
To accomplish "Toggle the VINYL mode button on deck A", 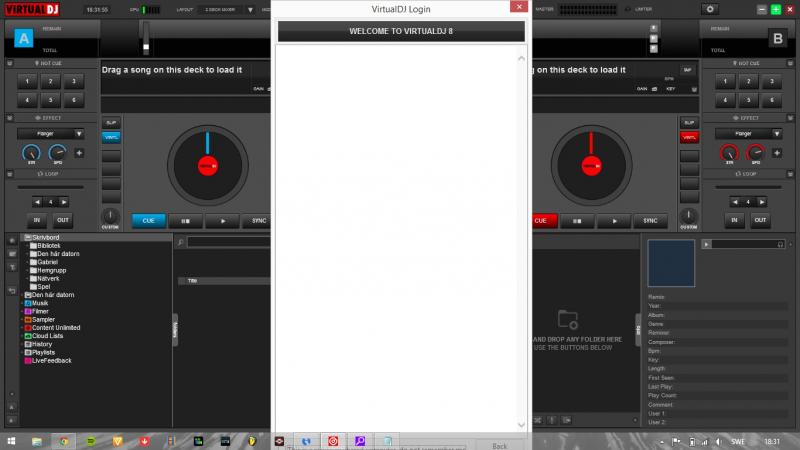I will click(111, 137).
